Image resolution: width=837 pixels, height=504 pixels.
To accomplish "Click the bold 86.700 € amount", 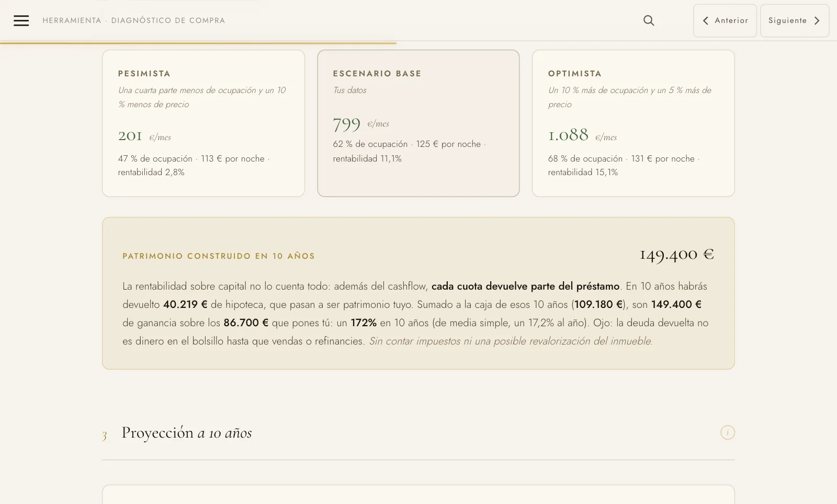I will tap(246, 323).
